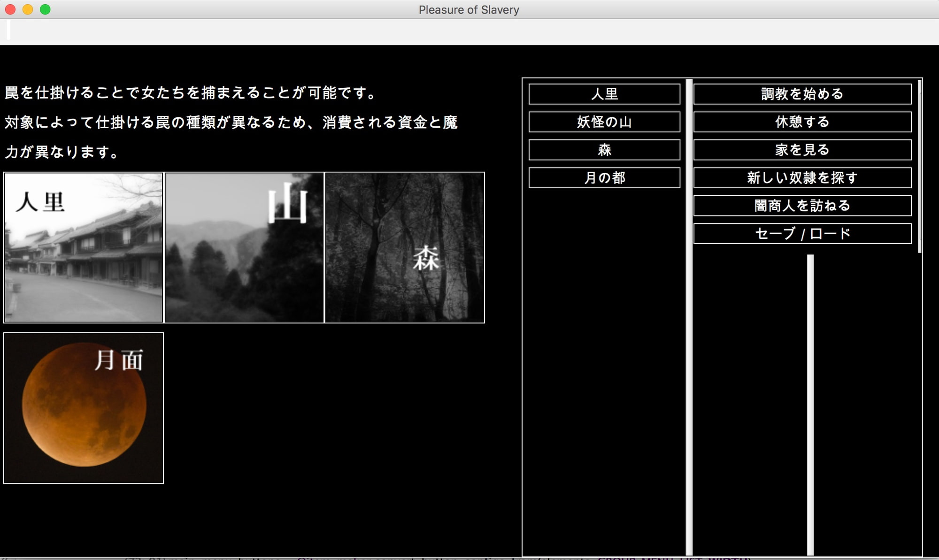Screen dimensions: 939x560
Task: Select the 人里 location button
Action: pyautogui.click(x=604, y=94)
